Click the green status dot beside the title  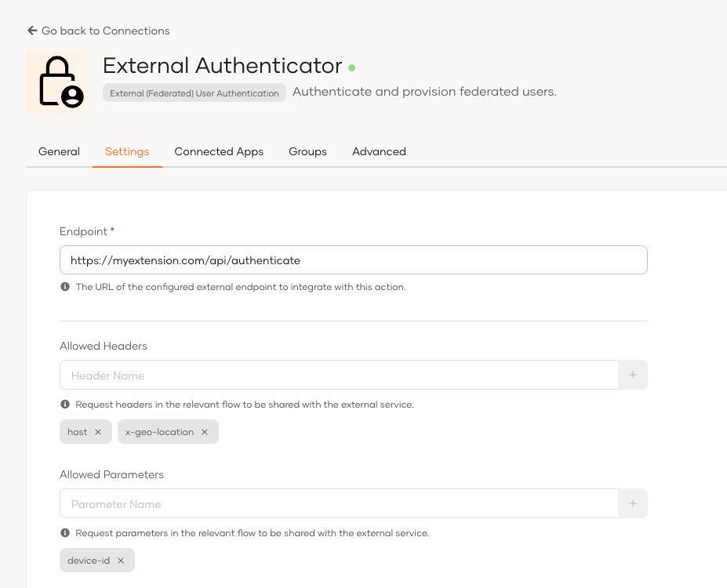351,67
